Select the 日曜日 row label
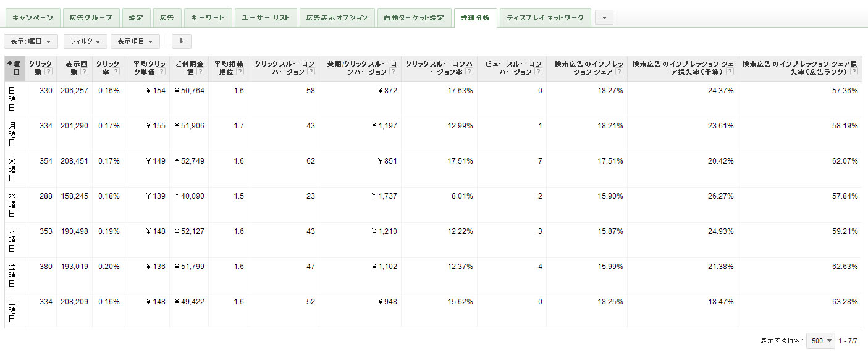 tap(12, 99)
